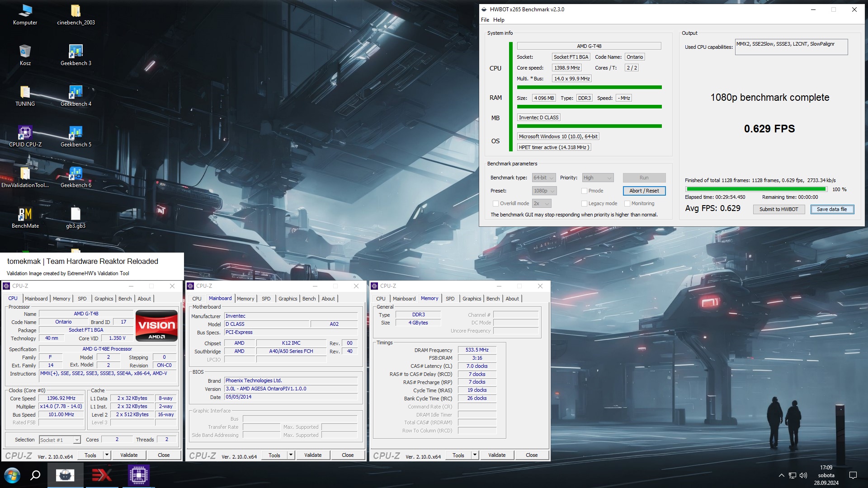This screenshot has width=868, height=488.
Task: Open Overkill 2x multiplier dropdown
Action: click(542, 203)
